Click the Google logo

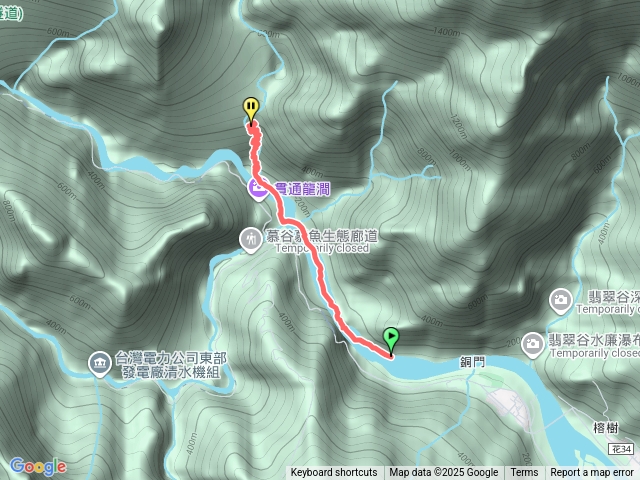point(38,467)
